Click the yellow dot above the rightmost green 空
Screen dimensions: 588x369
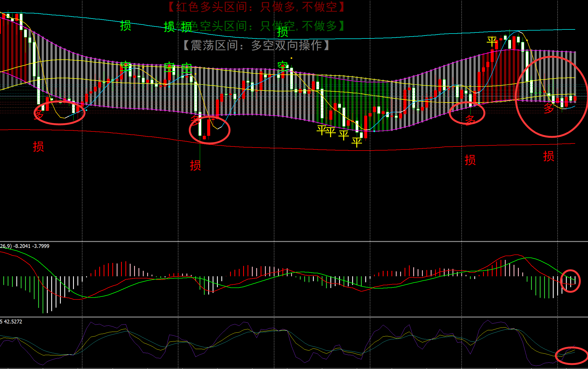pyautogui.click(x=291, y=58)
